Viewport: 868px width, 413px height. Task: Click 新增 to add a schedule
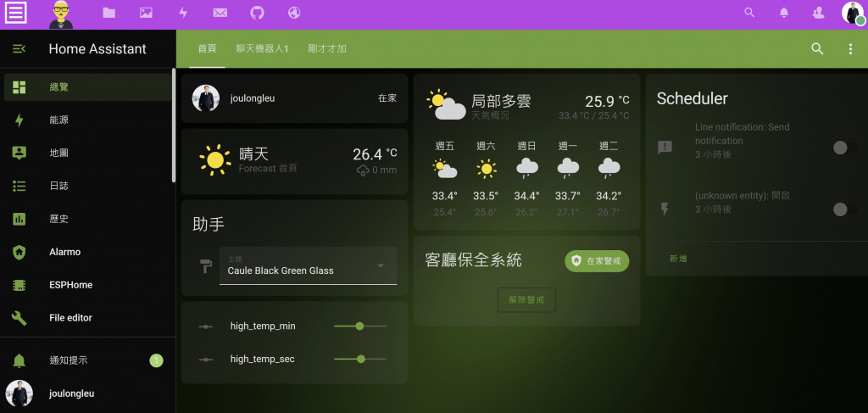tap(678, 259)
